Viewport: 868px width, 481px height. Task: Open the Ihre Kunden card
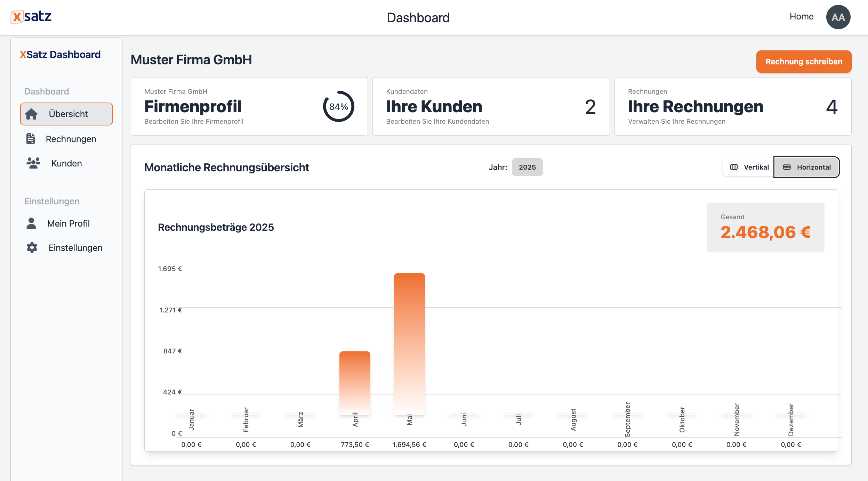pos(491,106)
